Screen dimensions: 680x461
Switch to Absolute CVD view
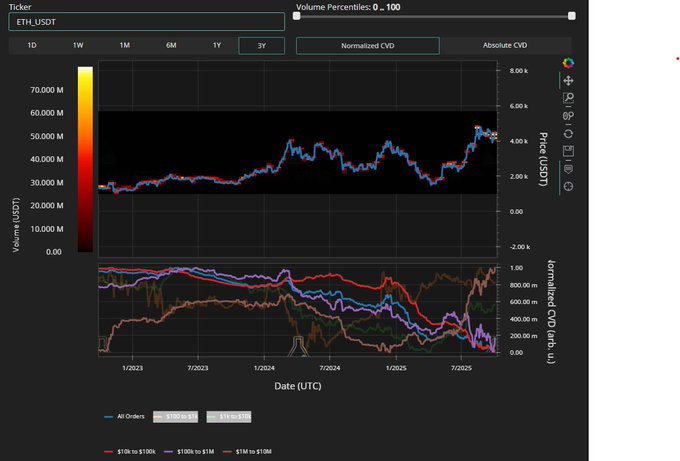505,46
